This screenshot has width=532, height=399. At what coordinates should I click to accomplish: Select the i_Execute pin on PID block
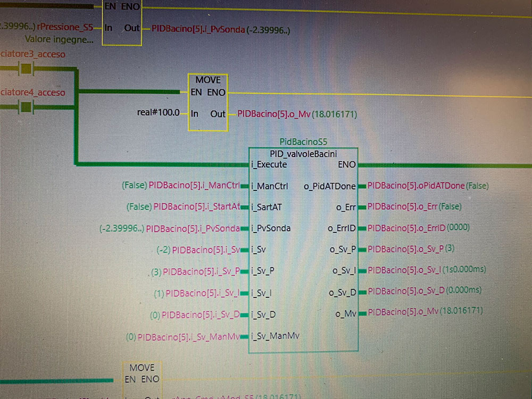point(270,165)
